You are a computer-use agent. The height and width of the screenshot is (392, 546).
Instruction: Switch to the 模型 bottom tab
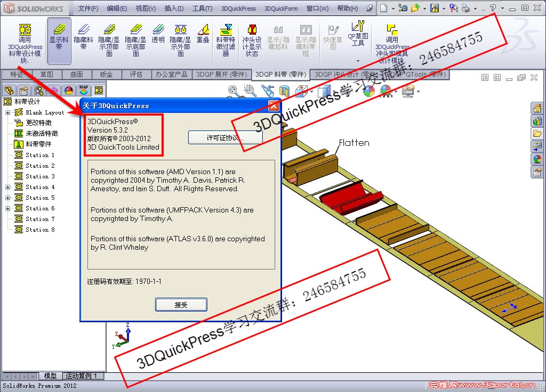pyautogui.click(x=51, y=376)
